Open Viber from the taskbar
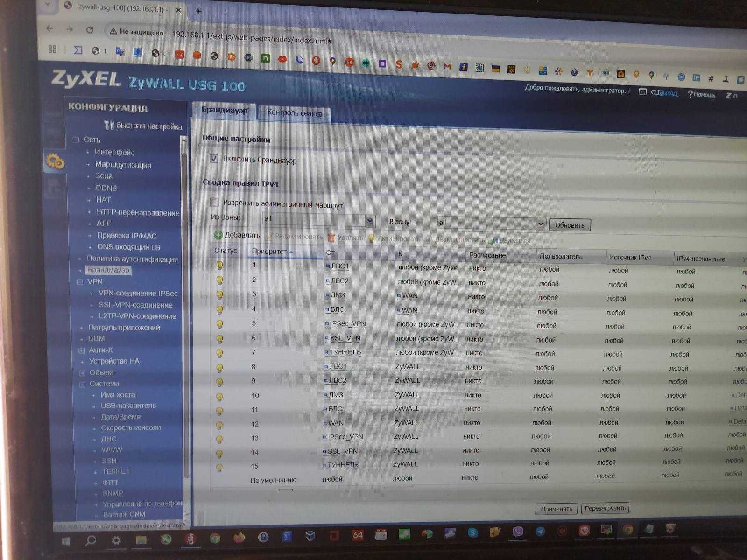The image size is (747, 560). coord(518,531)
